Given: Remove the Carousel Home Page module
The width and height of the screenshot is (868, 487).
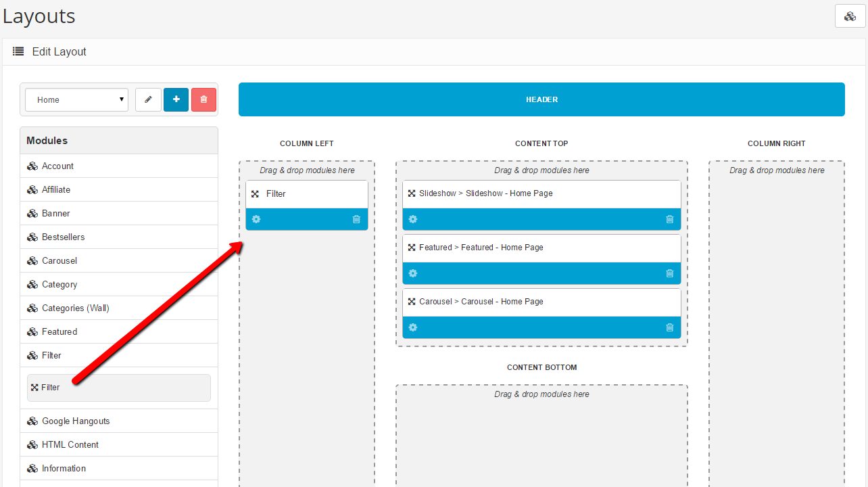Looking at the screenshot, I should tap(669, 327).
